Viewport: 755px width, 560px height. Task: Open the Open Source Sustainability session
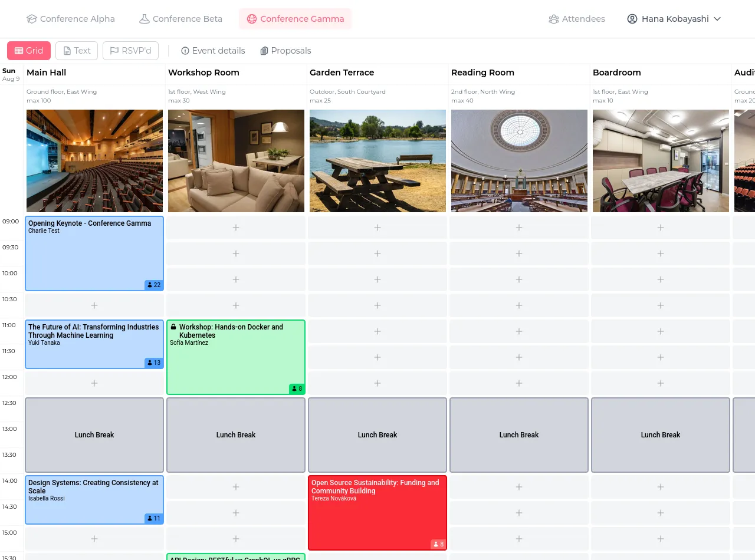377,513
